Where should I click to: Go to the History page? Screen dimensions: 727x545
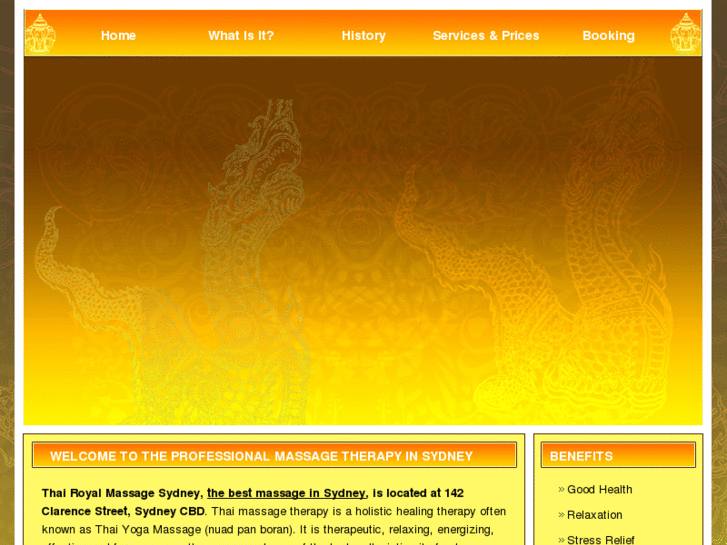(x=364, y=36)
